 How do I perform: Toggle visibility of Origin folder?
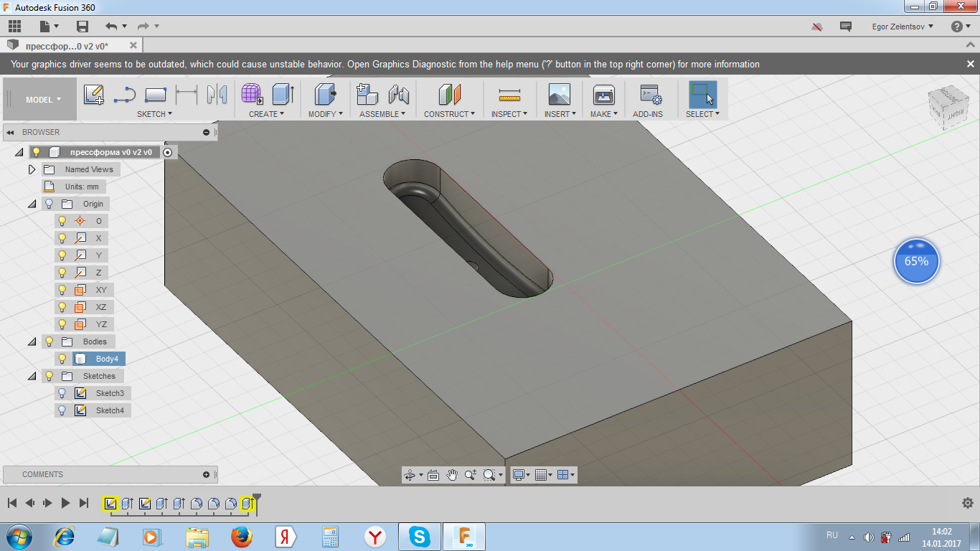pyautogui.click(x=49, y=204)
